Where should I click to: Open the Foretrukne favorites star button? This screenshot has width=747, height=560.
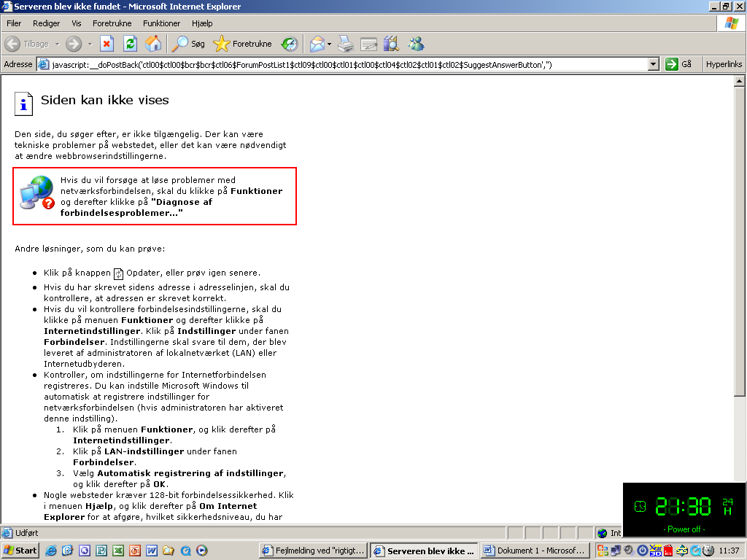point(242,44)
